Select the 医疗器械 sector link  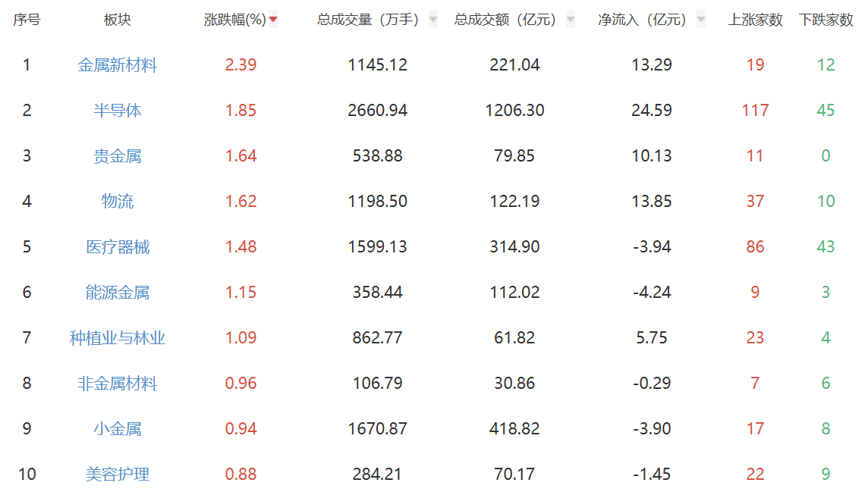click(118, 247)
